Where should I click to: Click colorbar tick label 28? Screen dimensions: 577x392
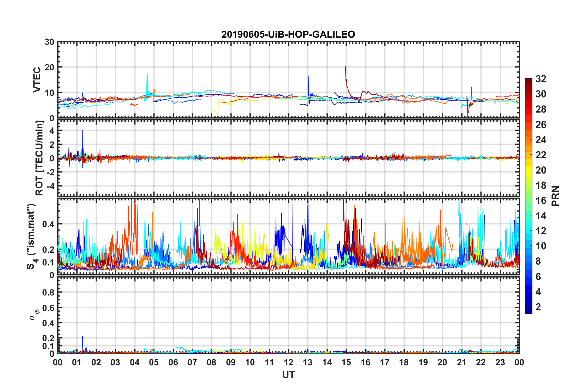(x=541, y=109)
